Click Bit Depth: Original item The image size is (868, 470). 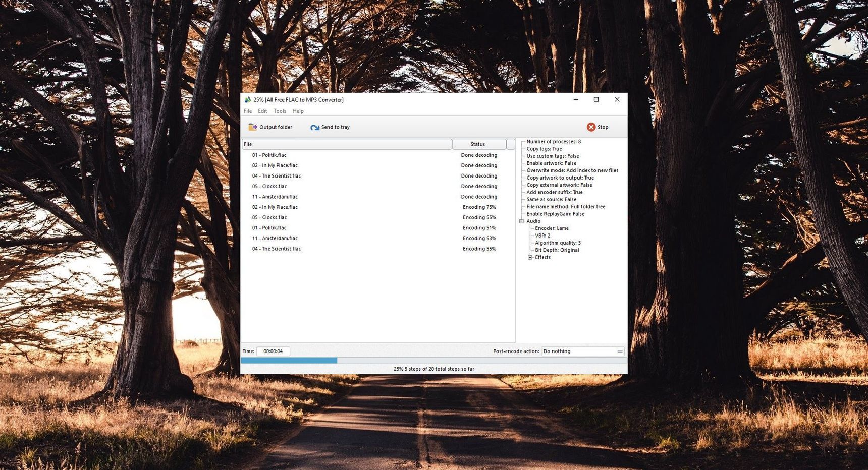pos(557,251)
